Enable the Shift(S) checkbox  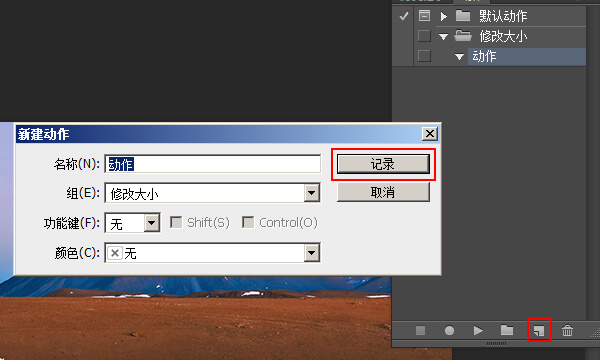coord(176,222)
